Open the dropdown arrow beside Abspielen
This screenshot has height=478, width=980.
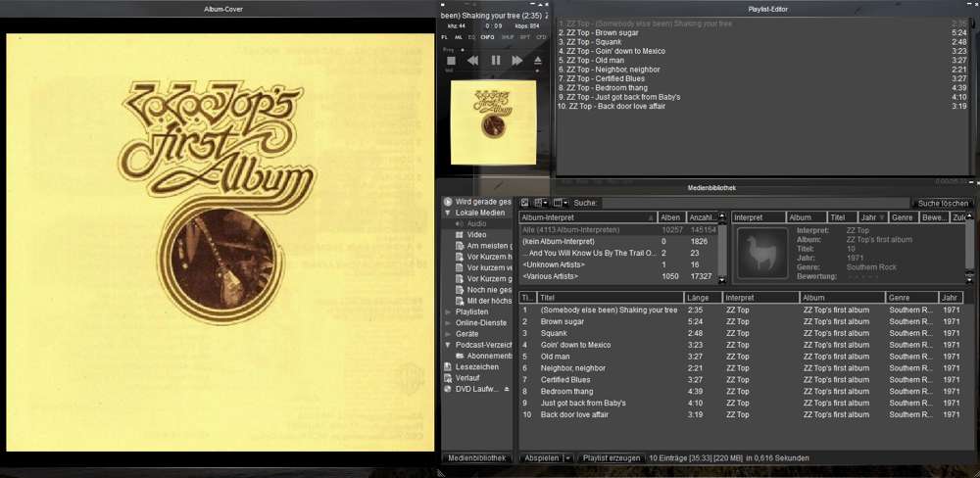pos(567,458)
